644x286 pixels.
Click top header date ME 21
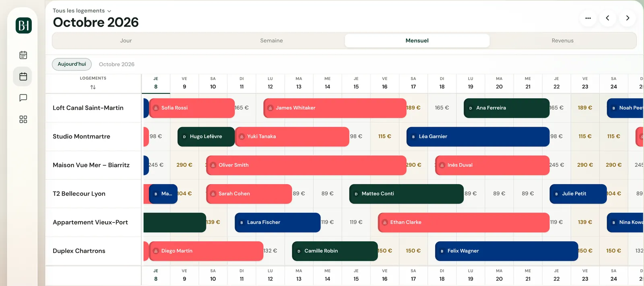528,83
